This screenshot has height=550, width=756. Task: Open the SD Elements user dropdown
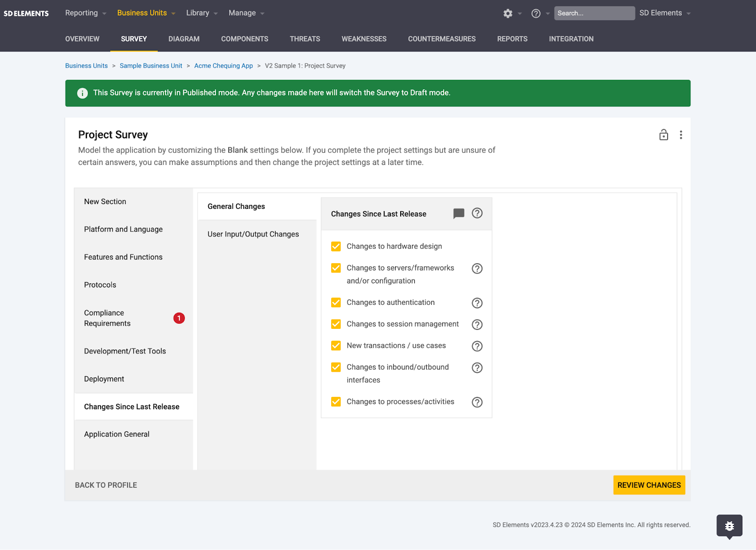point(665,13)
